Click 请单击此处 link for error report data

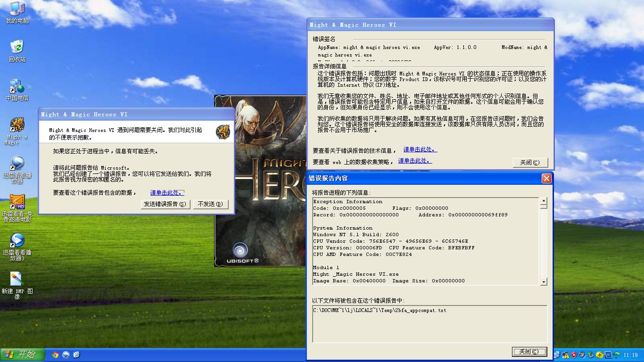tap(167, 193)
